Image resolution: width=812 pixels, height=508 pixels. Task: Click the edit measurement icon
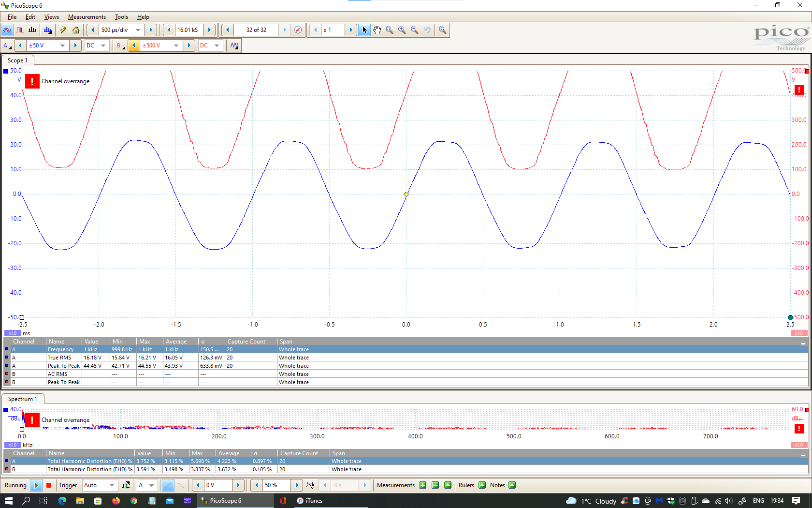pos(448,485)
